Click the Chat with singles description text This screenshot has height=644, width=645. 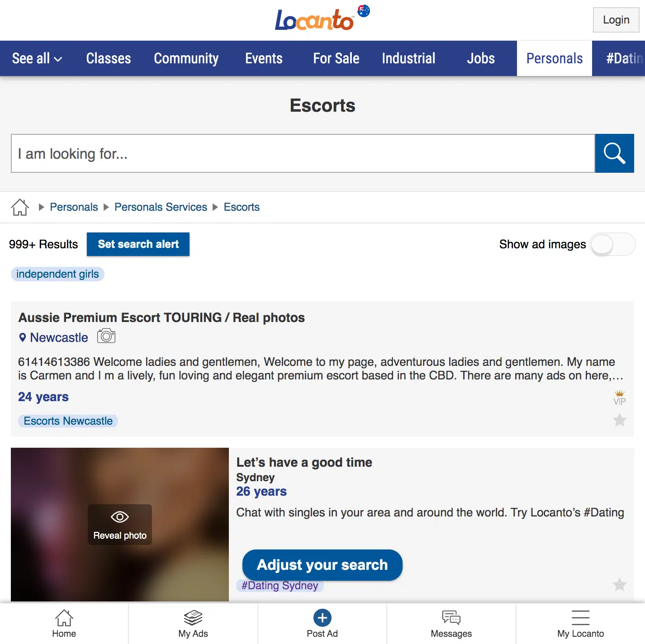click(430, 512)
